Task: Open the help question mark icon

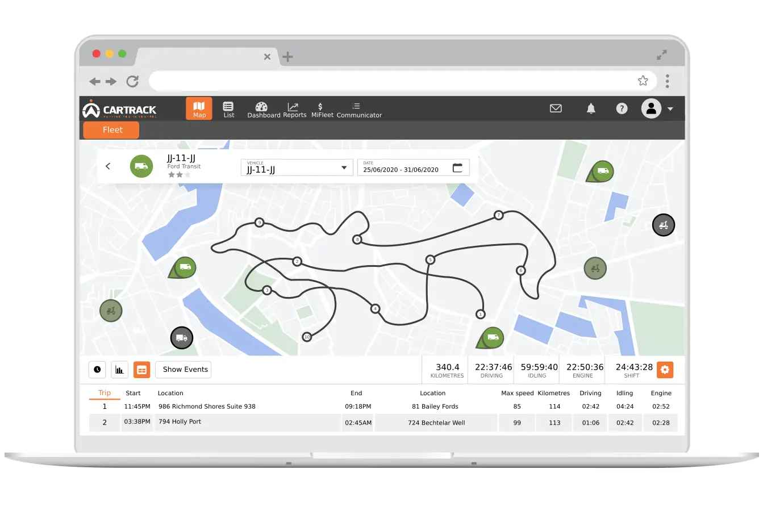Action: pyautogui.click(x=622, y=108)
